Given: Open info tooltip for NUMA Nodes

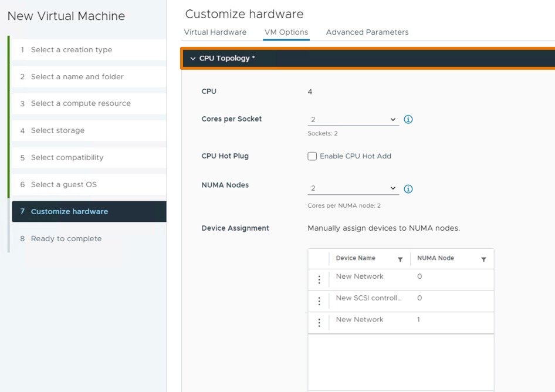Looking at the screenshot, I should (408, 189).
